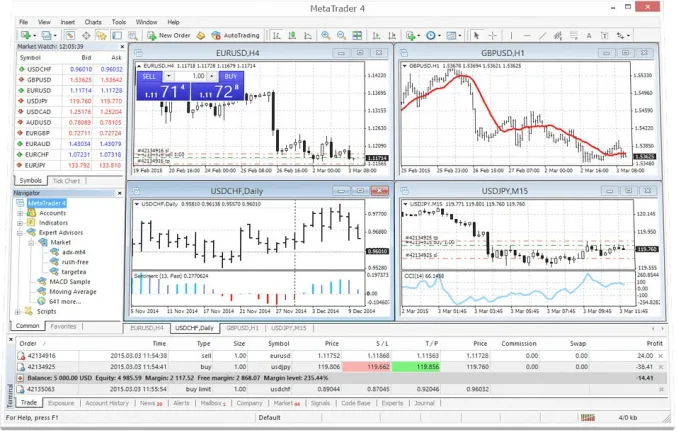The image size is (677, 435).
Task: Select the order 42135063 buy limit row
Action: [339, 389]
